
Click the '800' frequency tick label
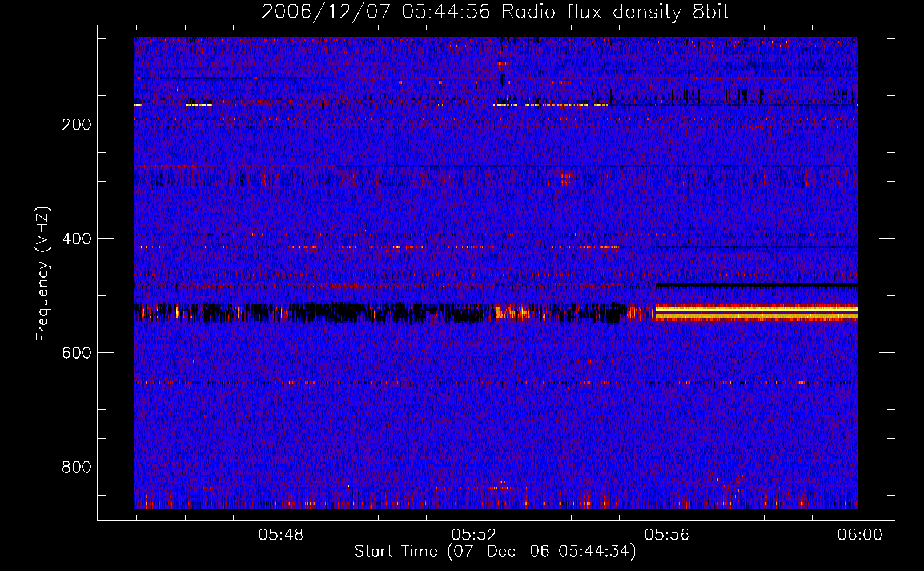77,467
